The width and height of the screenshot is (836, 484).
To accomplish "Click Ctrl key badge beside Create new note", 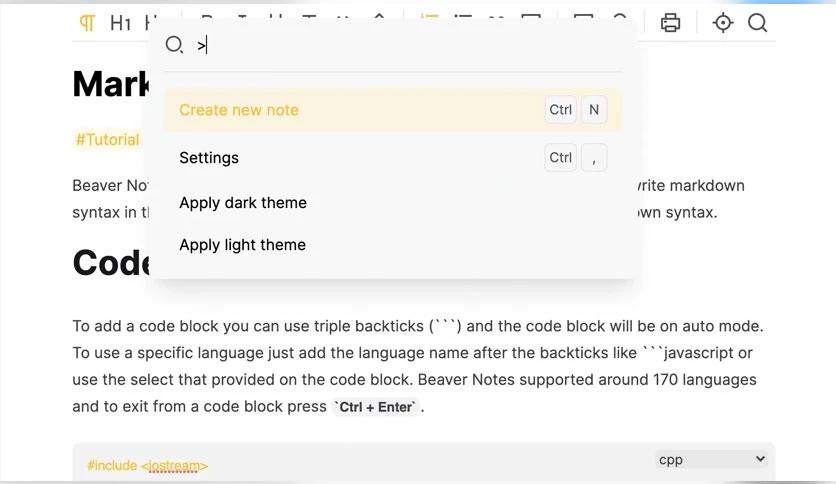I will 560,110.
